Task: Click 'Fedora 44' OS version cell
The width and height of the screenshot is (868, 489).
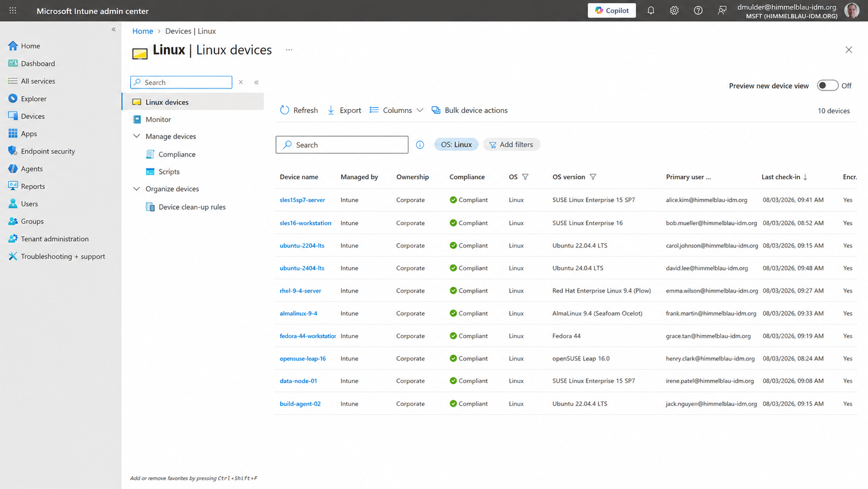Action: (x=566, y=336)
